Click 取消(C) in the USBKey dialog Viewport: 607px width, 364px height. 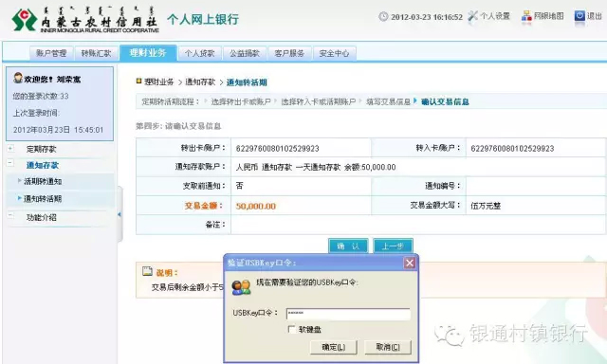coord(388,347)
